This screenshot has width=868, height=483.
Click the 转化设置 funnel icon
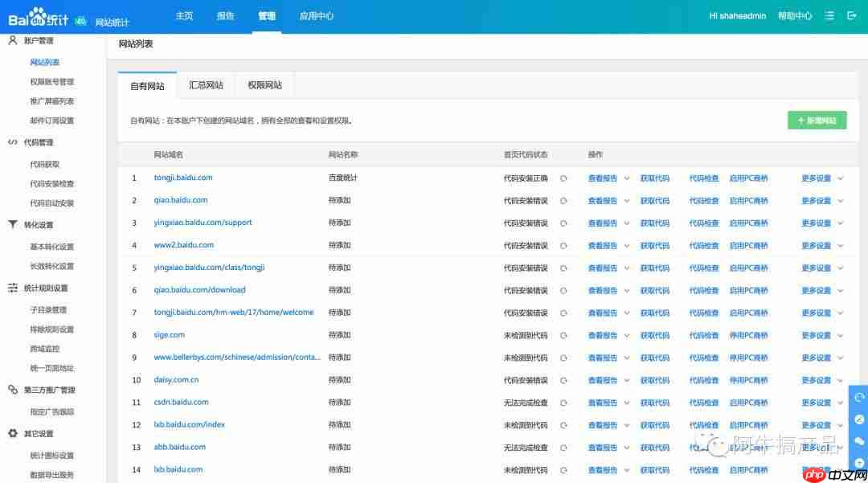click(x=13, y=224)
